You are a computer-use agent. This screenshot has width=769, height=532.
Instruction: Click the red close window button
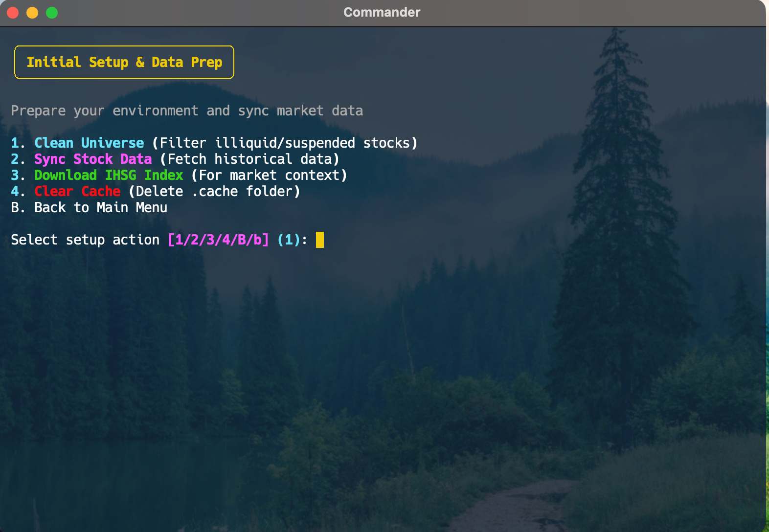click(x=13, y=13)
